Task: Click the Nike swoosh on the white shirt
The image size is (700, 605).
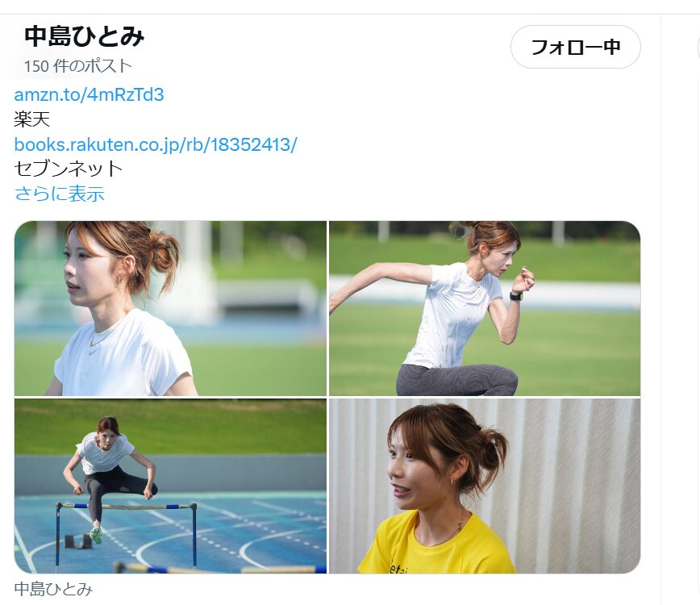Action: (x=94, y=353)
